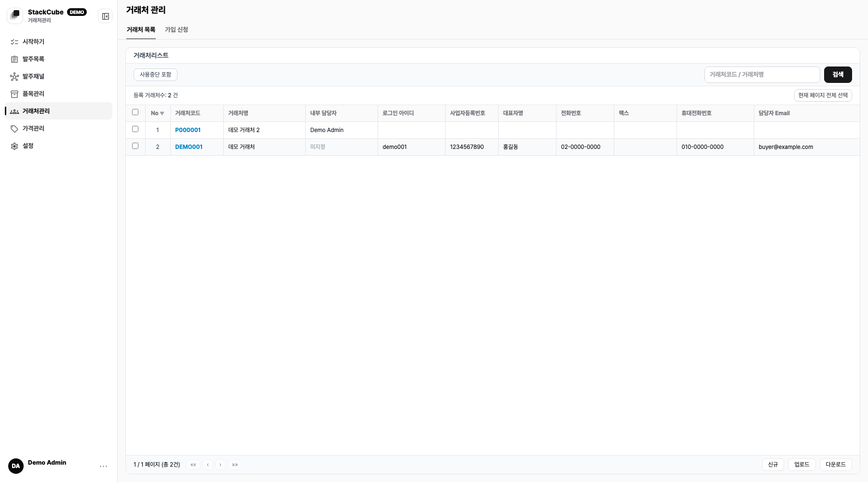
Task: Click the Demo Admin user name at bottom
Action: [x=47, y=463]
